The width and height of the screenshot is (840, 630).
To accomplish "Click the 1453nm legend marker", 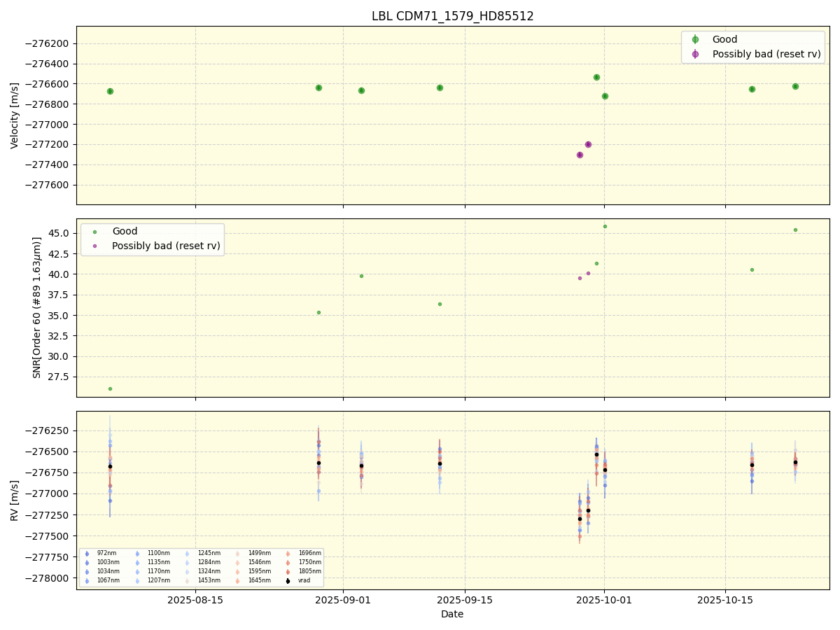I will pyautogui.click(x=188, y=581).
